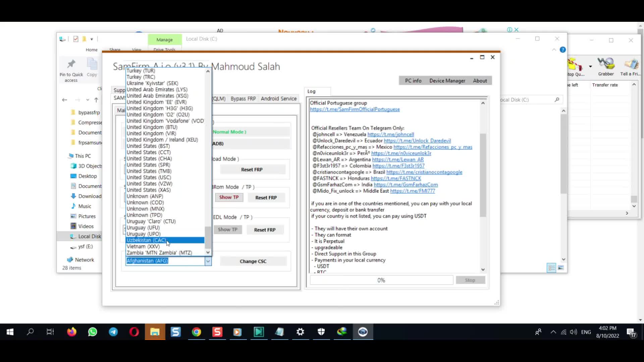Click Reset FRP in BRom Mode
This screenshot has height=362, width=644.
click(266, 198)
